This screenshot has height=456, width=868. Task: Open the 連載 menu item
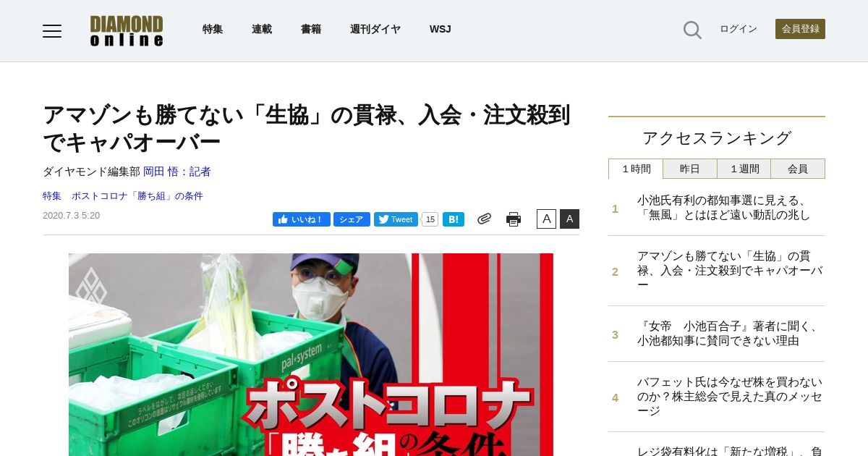coord(262,29)
